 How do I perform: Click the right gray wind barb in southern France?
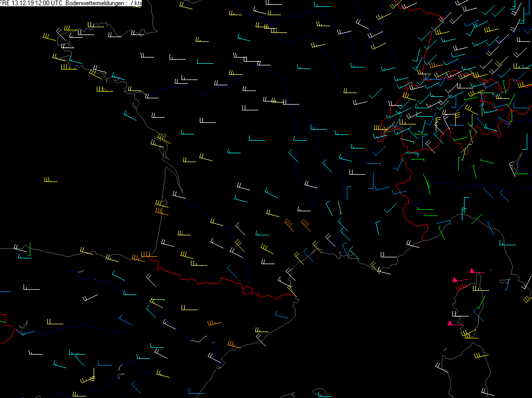305,225
